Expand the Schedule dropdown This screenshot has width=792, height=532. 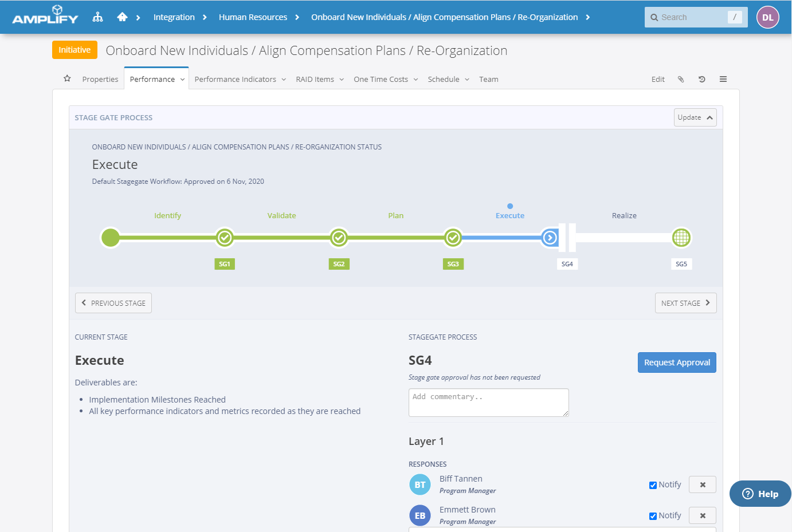coord(467,80)
